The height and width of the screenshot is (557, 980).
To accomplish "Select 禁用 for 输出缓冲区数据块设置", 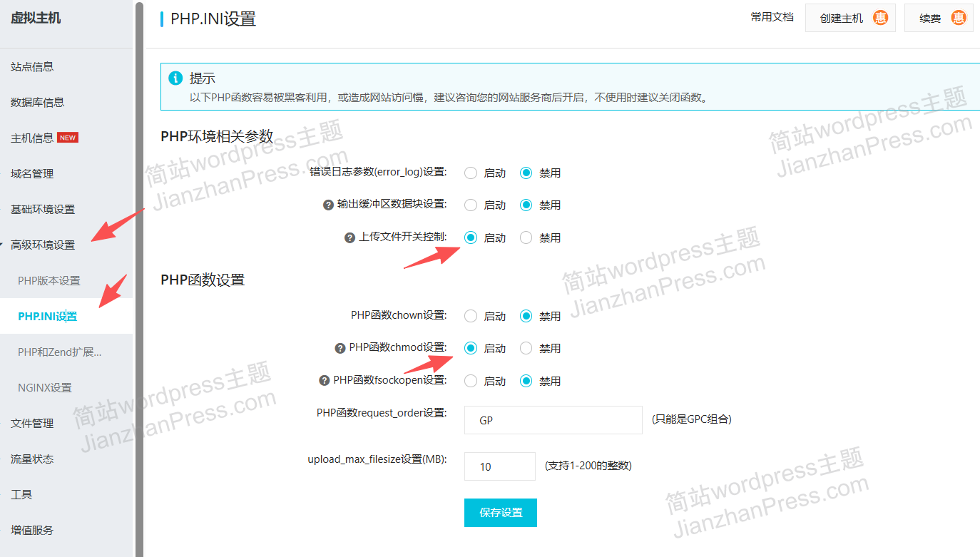I will pos(526,205).
